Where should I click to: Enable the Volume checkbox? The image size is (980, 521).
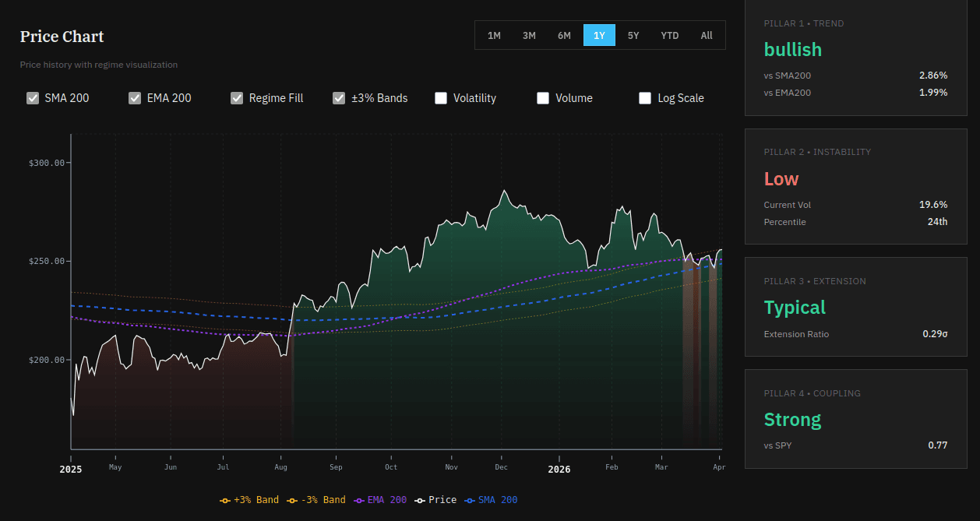pyautogui.click(x=543, y=97)
